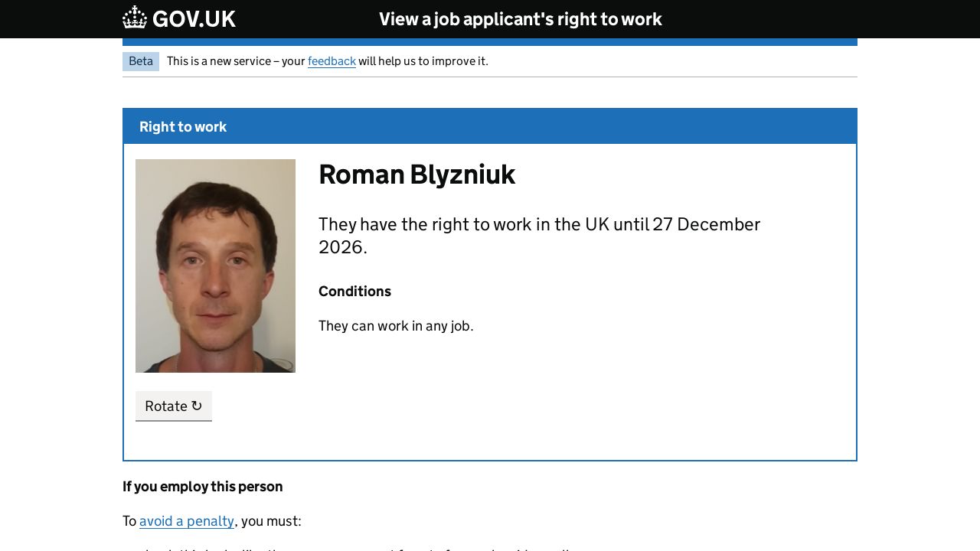
Task: Click the applicant name heading Roman Blyzniuk
Action: coord(416,174)
